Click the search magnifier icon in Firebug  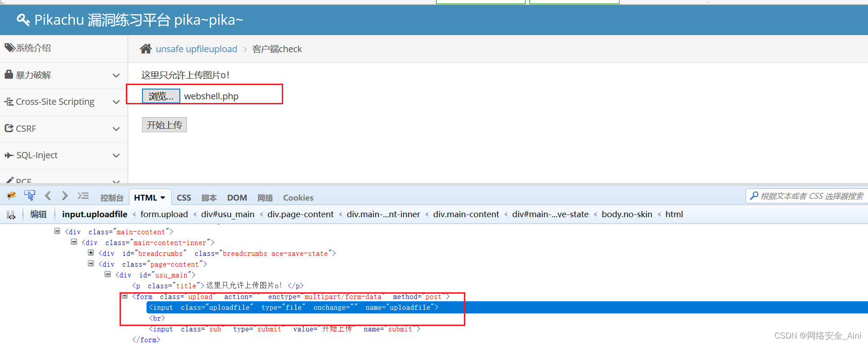(754, 196)
